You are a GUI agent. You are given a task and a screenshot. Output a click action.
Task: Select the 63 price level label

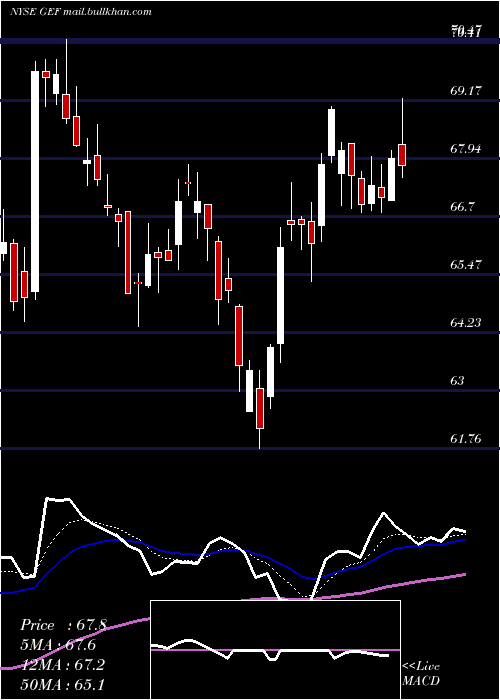click(x=458, y=381)
